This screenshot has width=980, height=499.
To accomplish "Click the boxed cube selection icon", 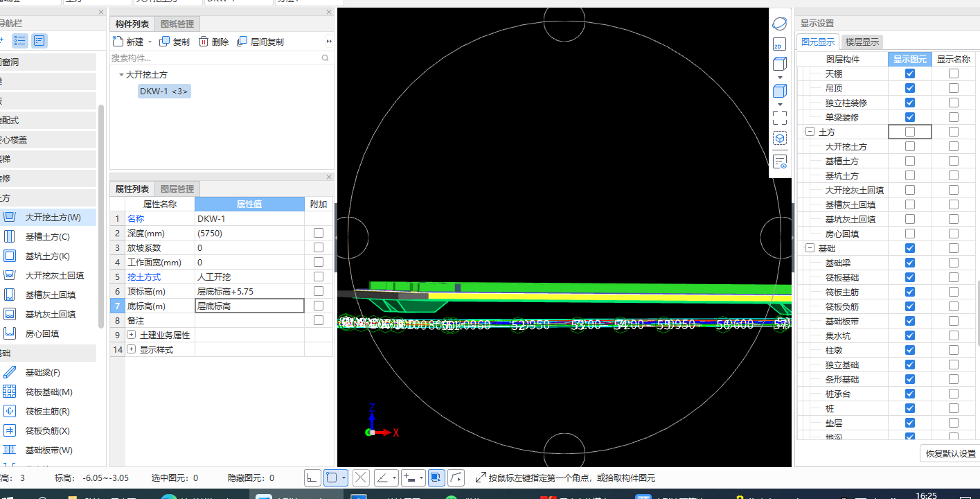I will 780,139.
